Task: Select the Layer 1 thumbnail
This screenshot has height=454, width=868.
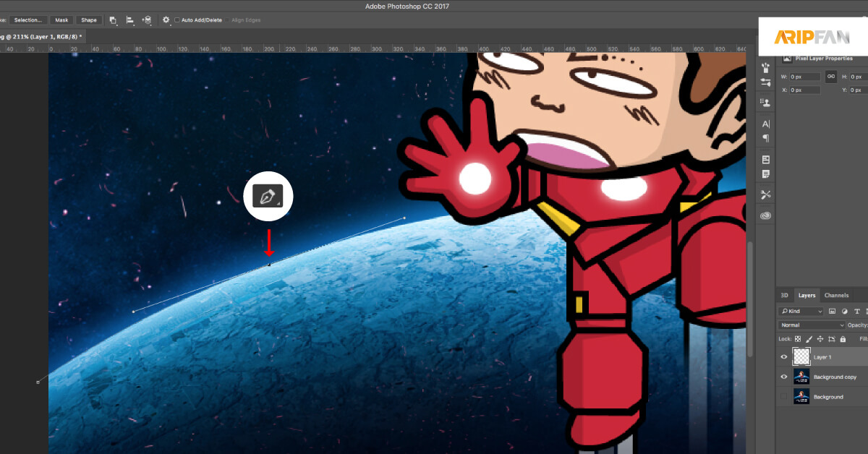Action: (801, 356)
